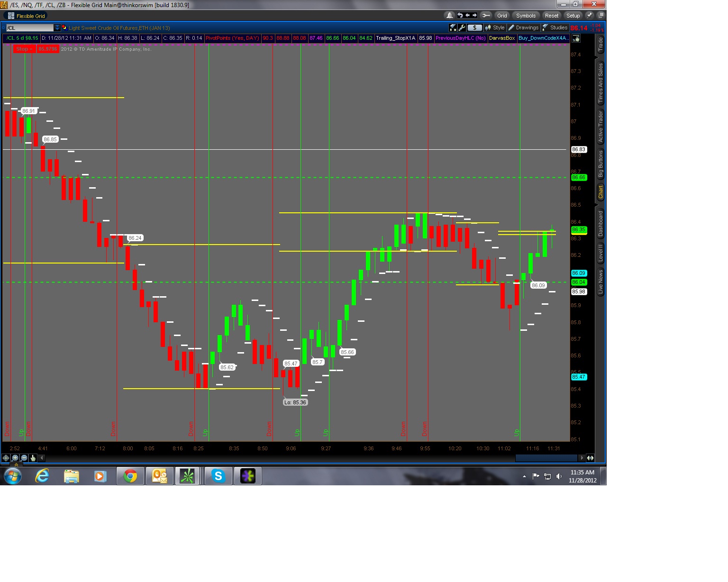Screen dimensions: 728x582
Task: Click the chart horizontal scrollbar thumb
Action: pyautogui.click(x=546, y=458)
